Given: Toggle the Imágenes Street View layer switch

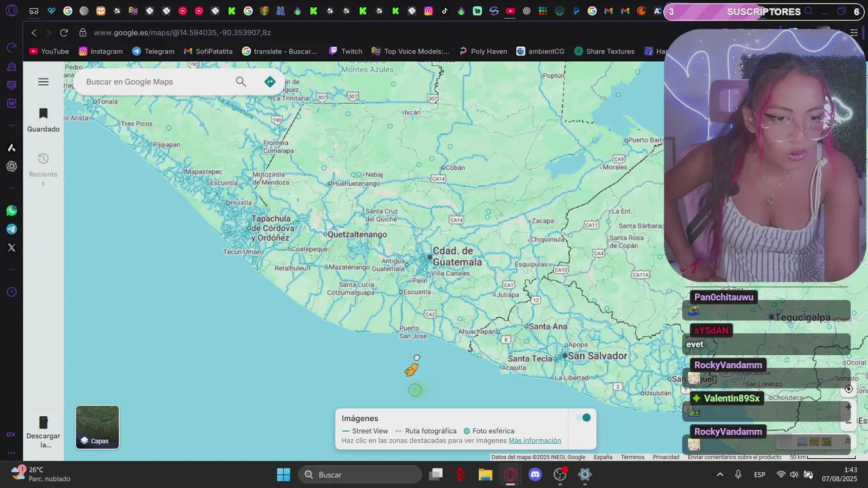Looking at the screenshot, I should click(x=583, y=418).
